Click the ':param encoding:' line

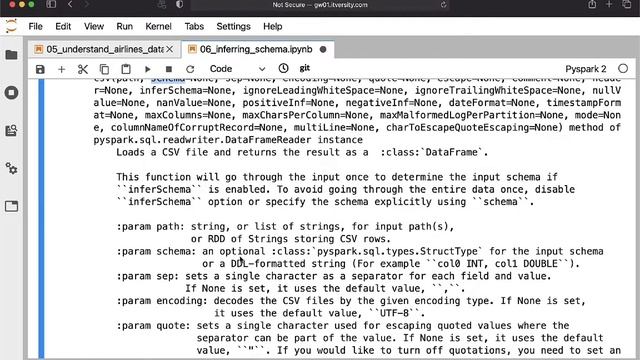click(x=351, y=301)
